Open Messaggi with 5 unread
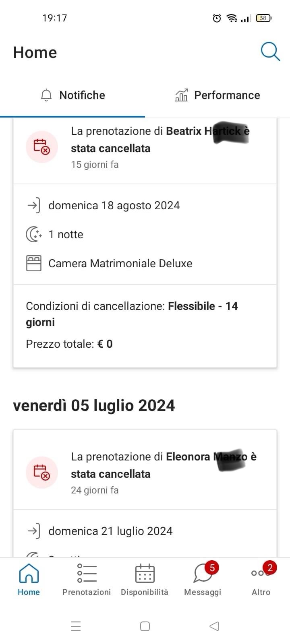 (203, 580)
